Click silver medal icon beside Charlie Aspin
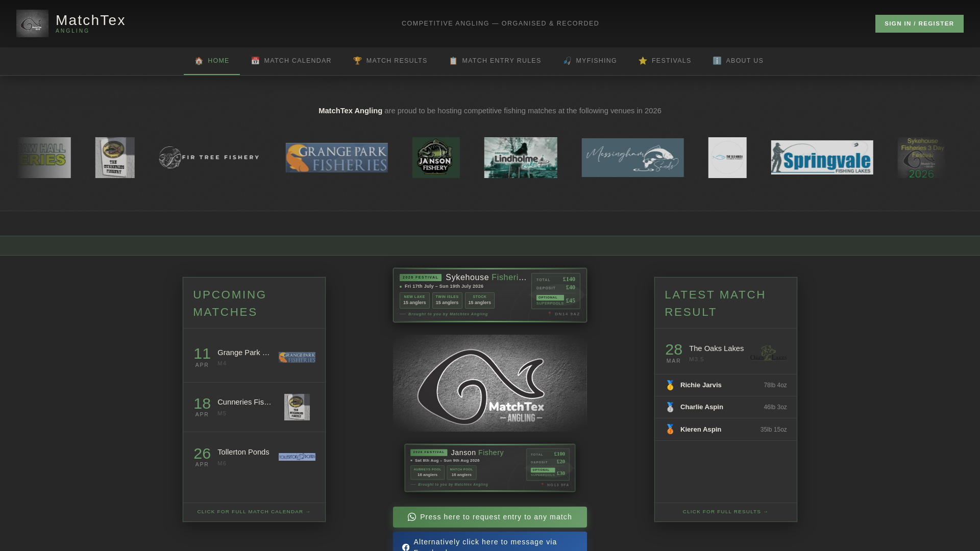The image size is (980, 551). tap(670, 407)
